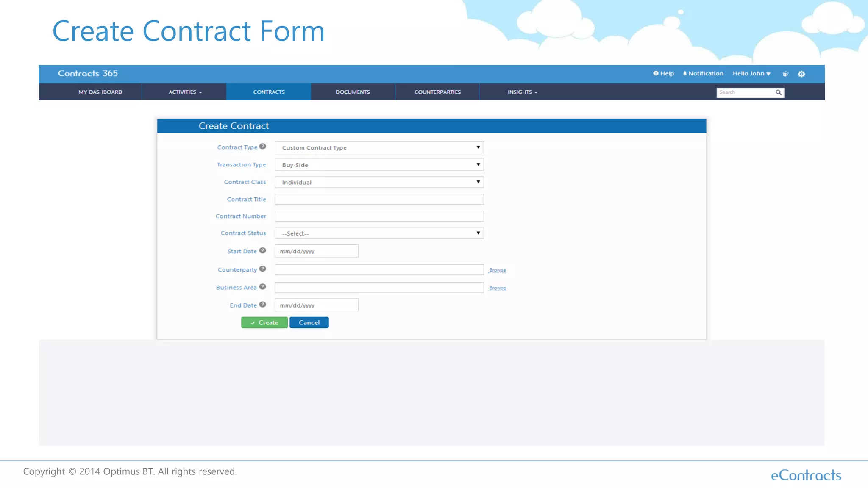The height and width of the screenshot is (488, 868).
Task: Click the icon left of the settings gear
Action: [785, 74]
